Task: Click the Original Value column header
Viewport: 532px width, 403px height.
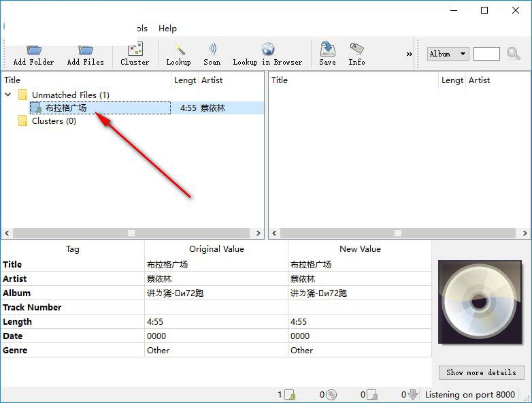Action: pyautogui.click(x=216, y=249)
